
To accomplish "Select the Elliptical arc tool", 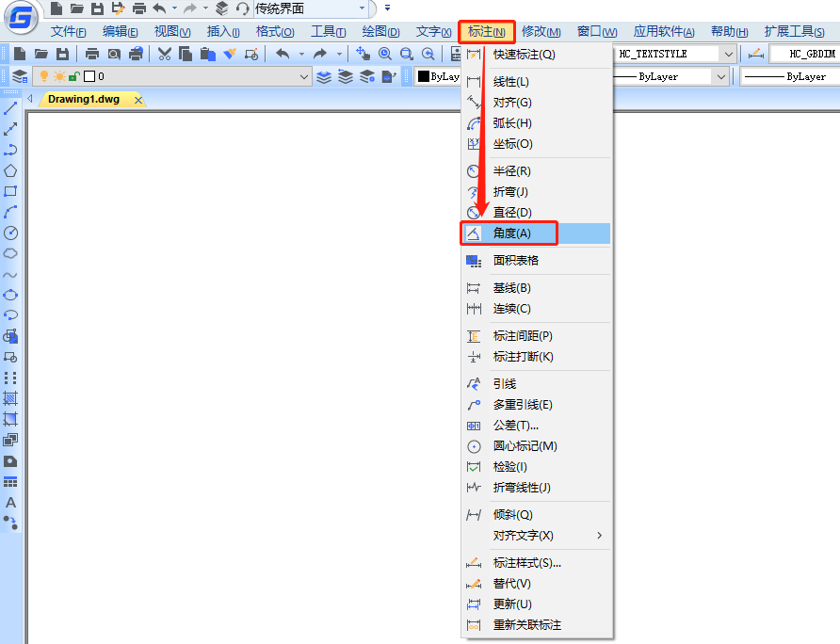I will point(10,315).
